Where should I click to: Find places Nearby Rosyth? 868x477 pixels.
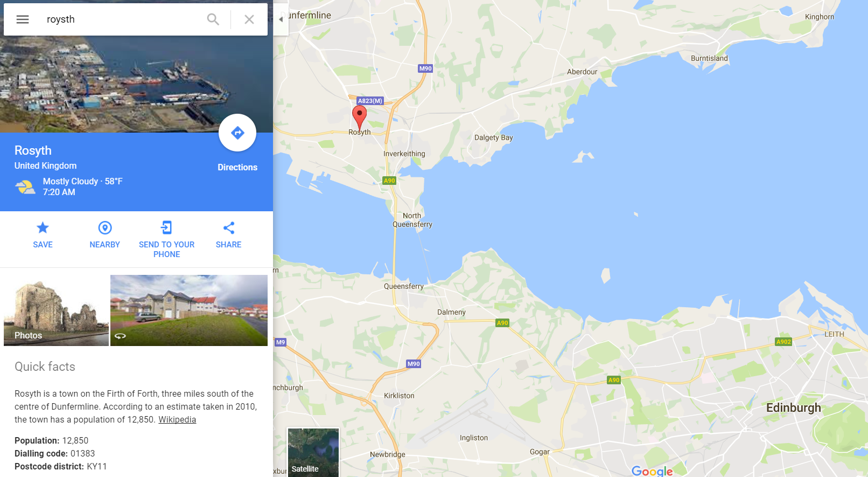[x=105, y=234]
